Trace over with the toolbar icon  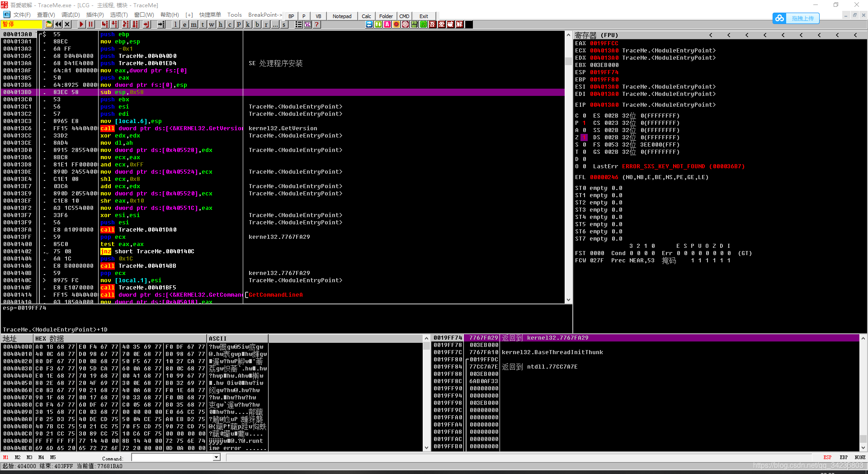(135, 24)
